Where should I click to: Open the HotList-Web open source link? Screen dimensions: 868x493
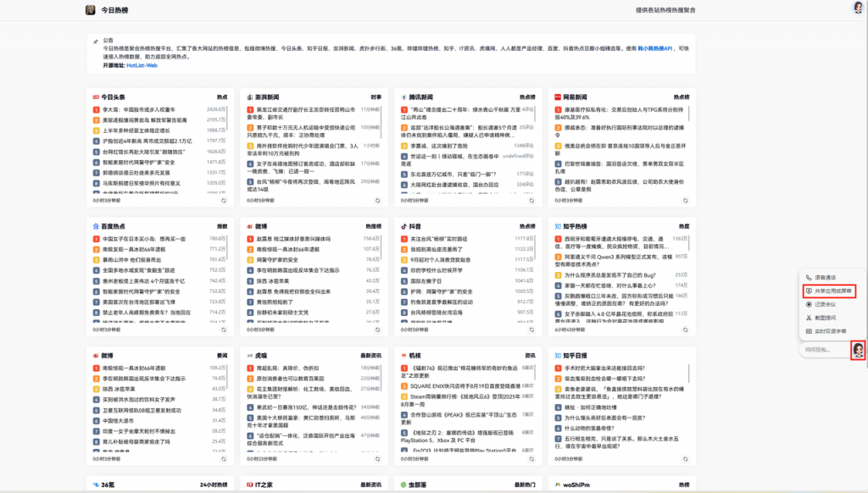click(x=142, y=65)
